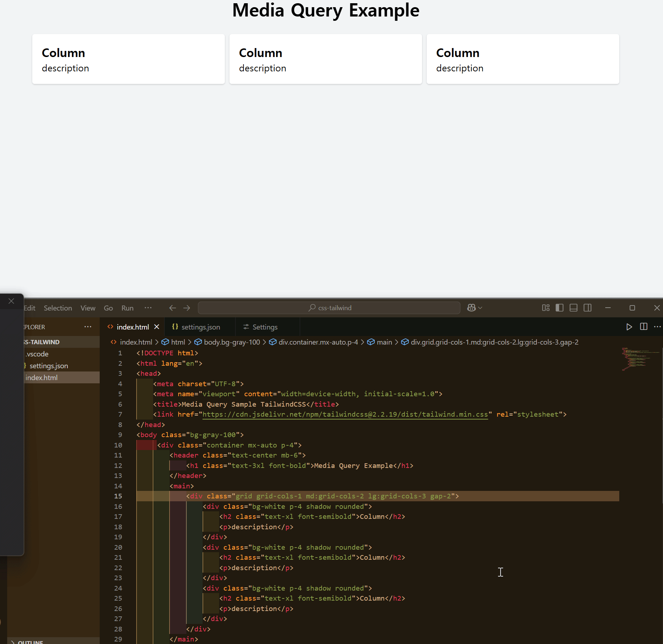Toggle bottom panel visibility
Image resolution: width=663 pixels, height=644 pixels.
tap(573, 308)
